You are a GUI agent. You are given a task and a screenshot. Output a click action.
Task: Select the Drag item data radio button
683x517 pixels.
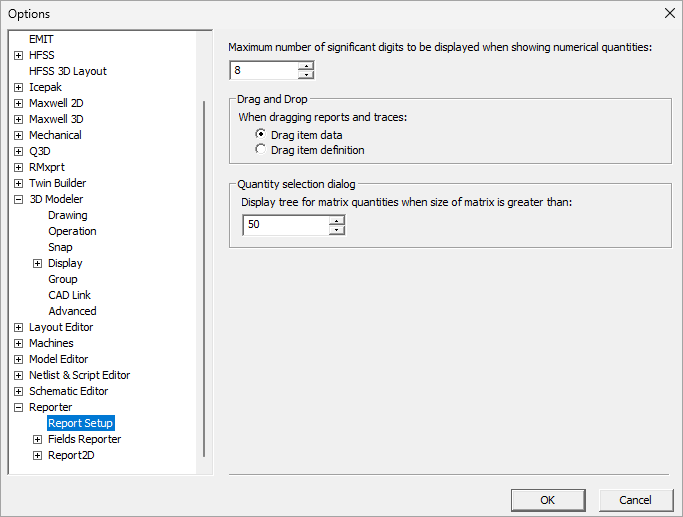pos(260,134)
